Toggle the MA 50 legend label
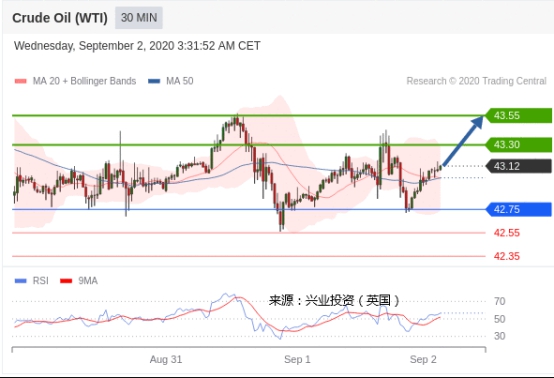Image resolution: width=554 pixels, height=378 pixels. pyautogui.click(x=180, y=81)
